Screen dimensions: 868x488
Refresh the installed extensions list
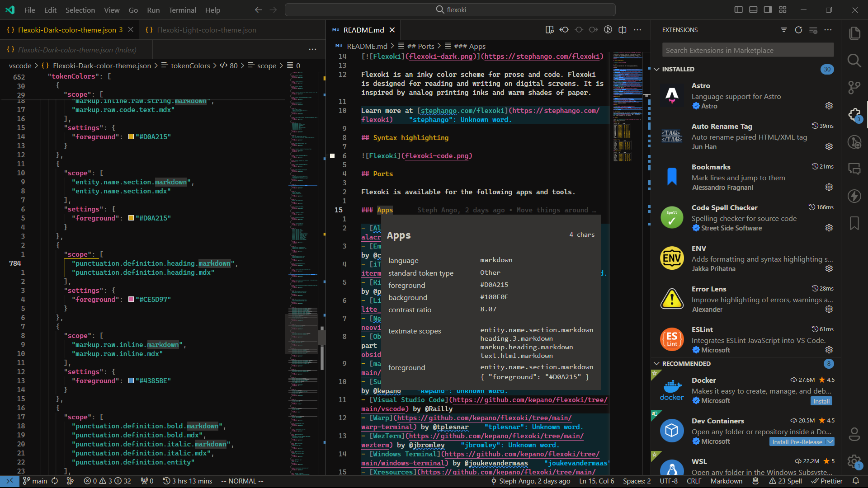(798, 30)
